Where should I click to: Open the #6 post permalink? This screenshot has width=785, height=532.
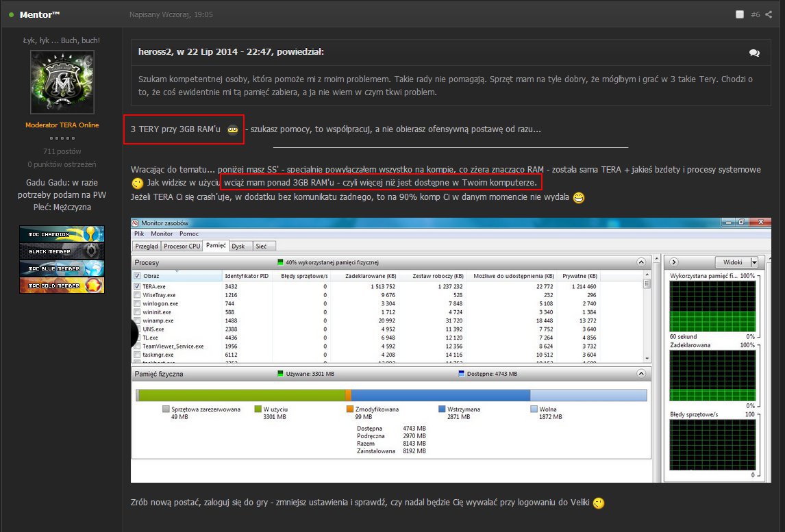pos(755,14)
